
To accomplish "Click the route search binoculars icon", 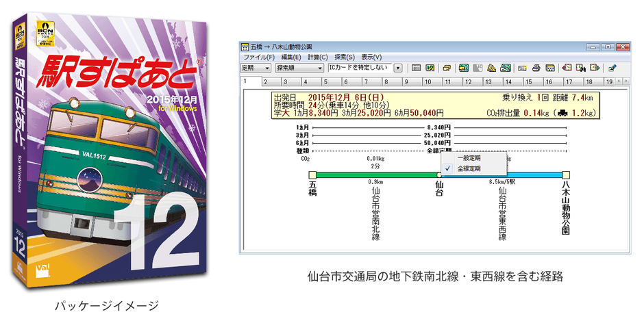I will tap(581, 68).
